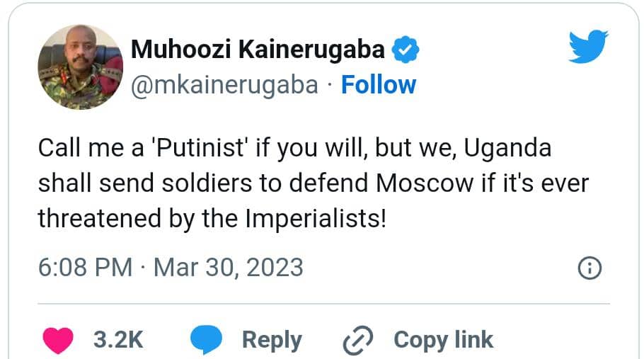Click the tweet's first line mentioning 'Putinist'
Viewport: 644px width, 359px height.
tap(294, 150)
